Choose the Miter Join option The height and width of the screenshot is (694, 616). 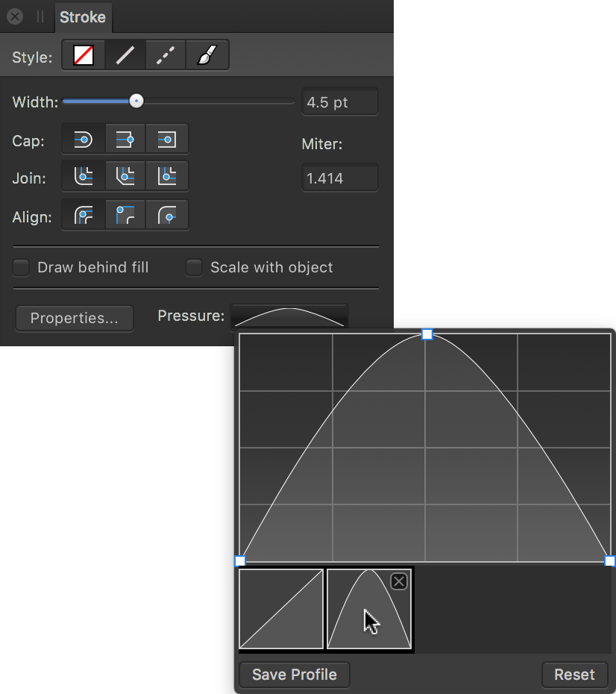click(x=167, y=176)
